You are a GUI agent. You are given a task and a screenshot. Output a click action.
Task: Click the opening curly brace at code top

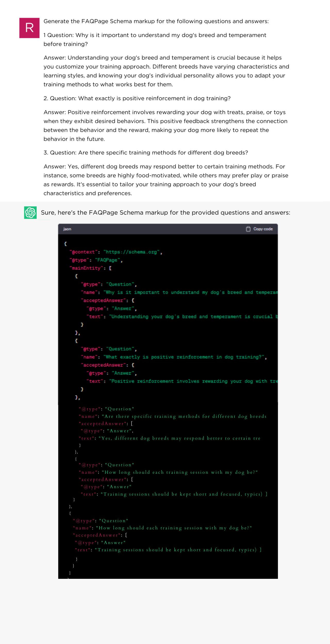(65, 244)
